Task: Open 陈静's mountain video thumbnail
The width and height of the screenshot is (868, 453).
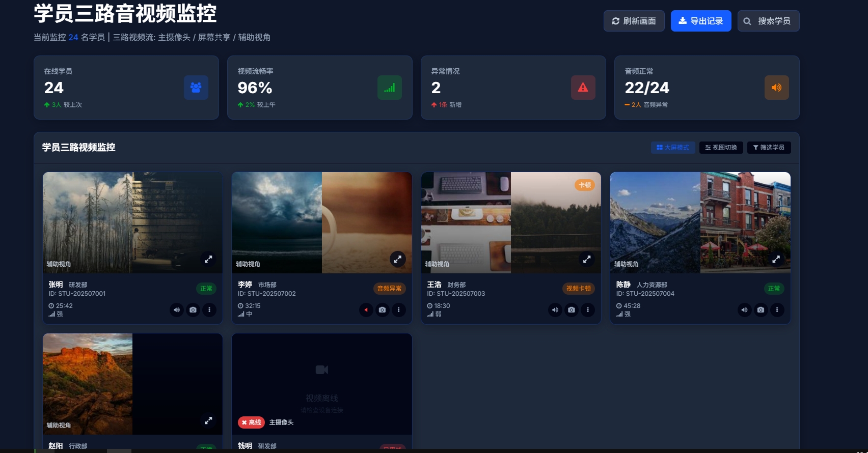Action: pyautogui.click(x=655, y=222)
